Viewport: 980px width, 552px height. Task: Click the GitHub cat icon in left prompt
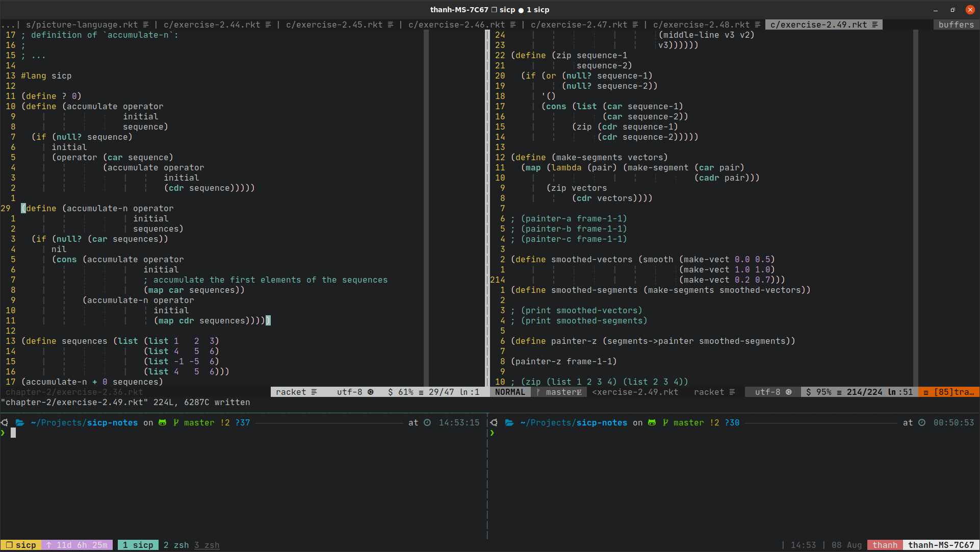(162, 422)
